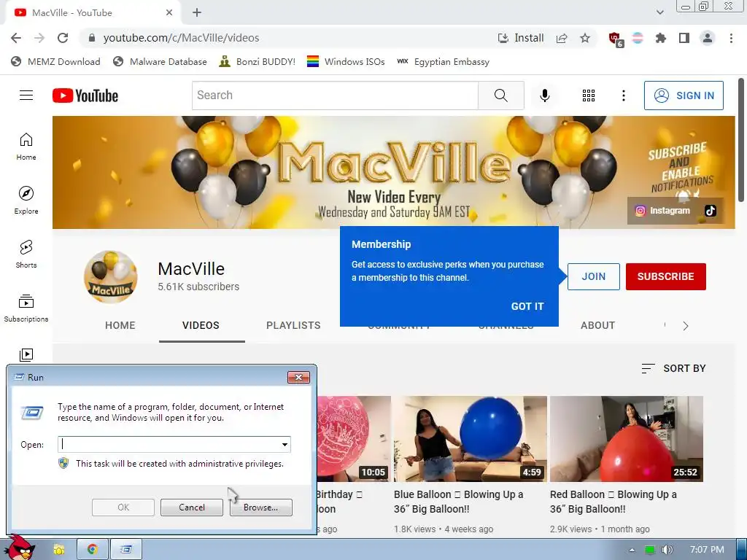
Task: Click into YouTube search field
Action: 336,96
